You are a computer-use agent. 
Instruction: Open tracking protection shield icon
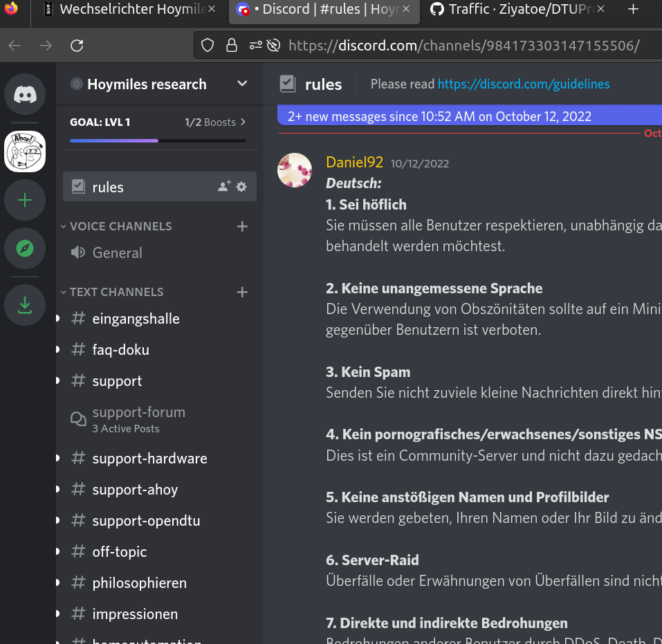click(x=208, y=45)
